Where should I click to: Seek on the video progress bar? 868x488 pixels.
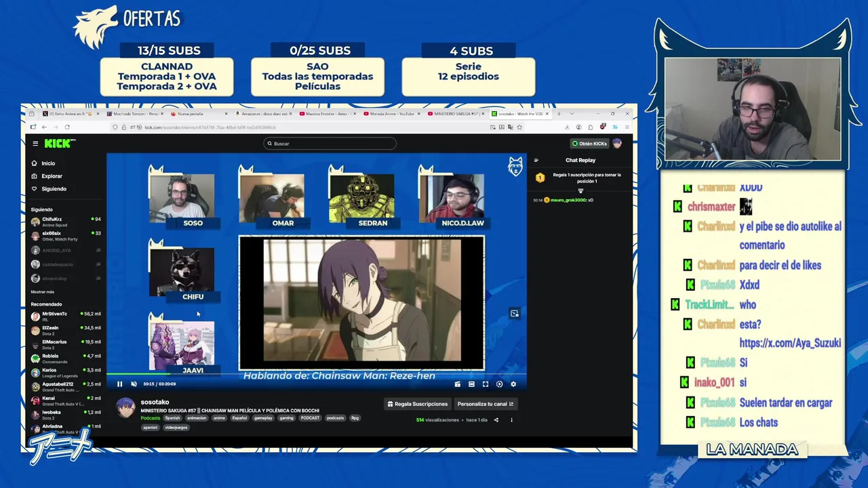316,373
